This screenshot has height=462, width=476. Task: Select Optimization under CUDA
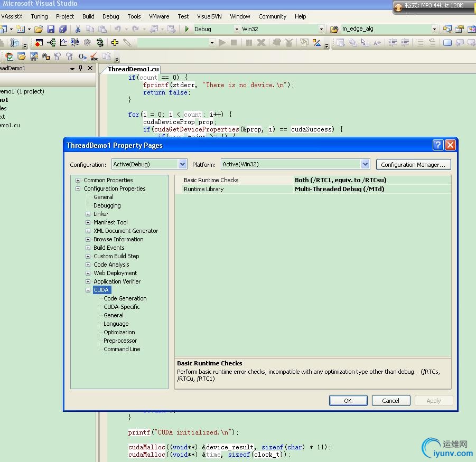pos(119,332)
